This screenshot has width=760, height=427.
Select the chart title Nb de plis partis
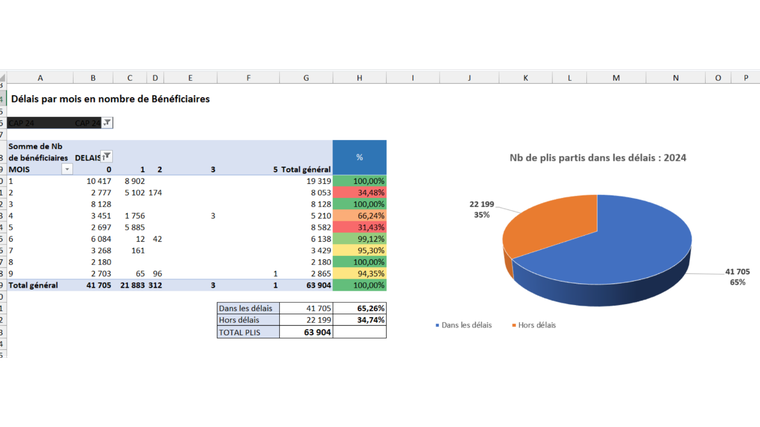[598, 158]
